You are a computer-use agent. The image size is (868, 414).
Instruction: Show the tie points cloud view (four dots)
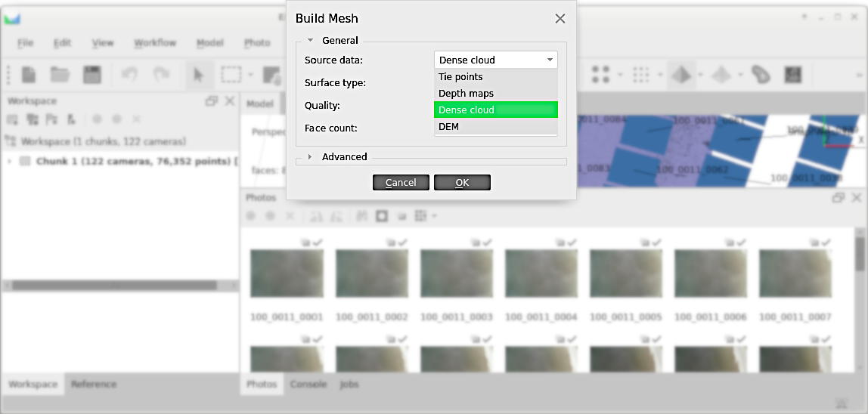pos(600,74)
